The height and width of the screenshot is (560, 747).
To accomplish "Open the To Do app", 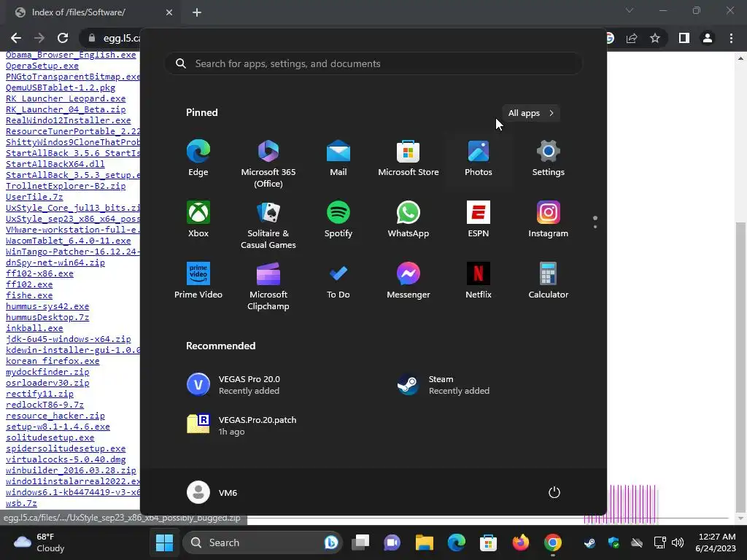I will pos(338,281).
